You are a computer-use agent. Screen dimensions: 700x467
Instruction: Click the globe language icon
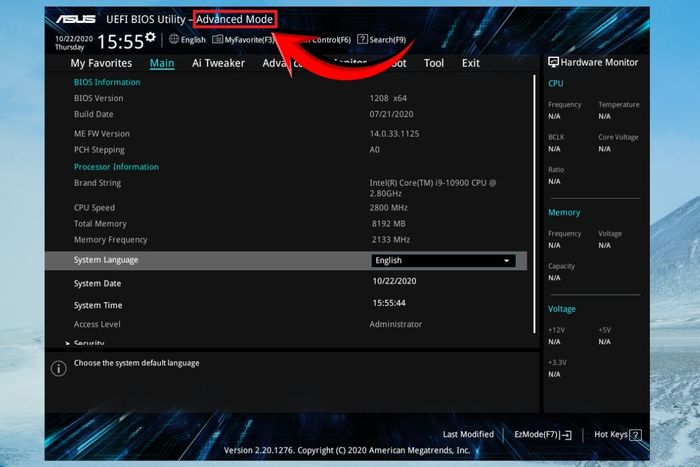pyautogui.click(x=174, y=39)
